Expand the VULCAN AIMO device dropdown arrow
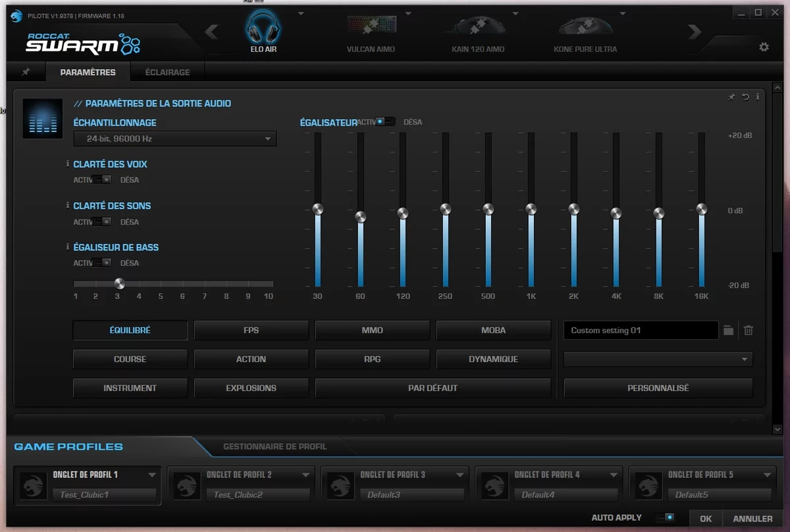 tap(409, 13)
